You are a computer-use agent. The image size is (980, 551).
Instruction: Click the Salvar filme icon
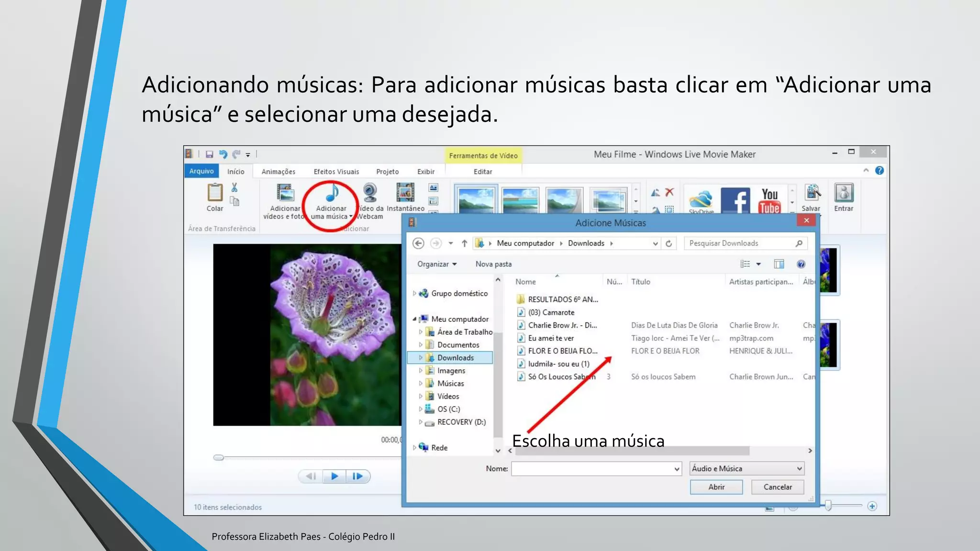click(x=812, y=193)
